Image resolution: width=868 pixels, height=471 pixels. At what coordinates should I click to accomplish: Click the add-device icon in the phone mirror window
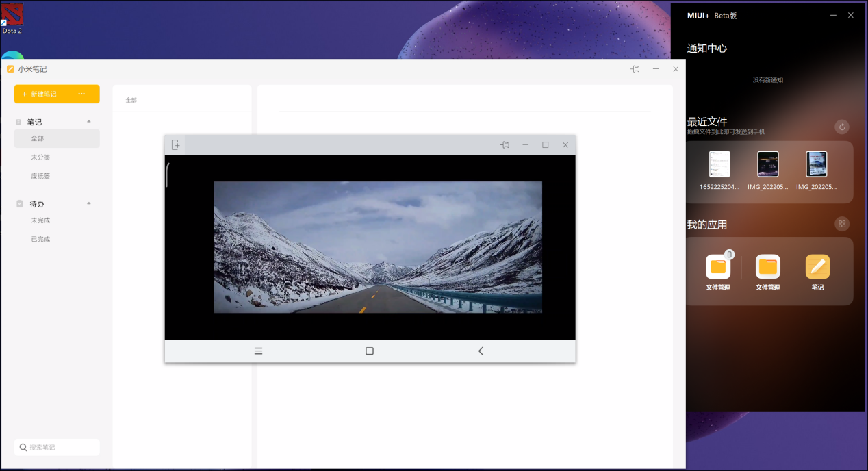pos(176,144)
